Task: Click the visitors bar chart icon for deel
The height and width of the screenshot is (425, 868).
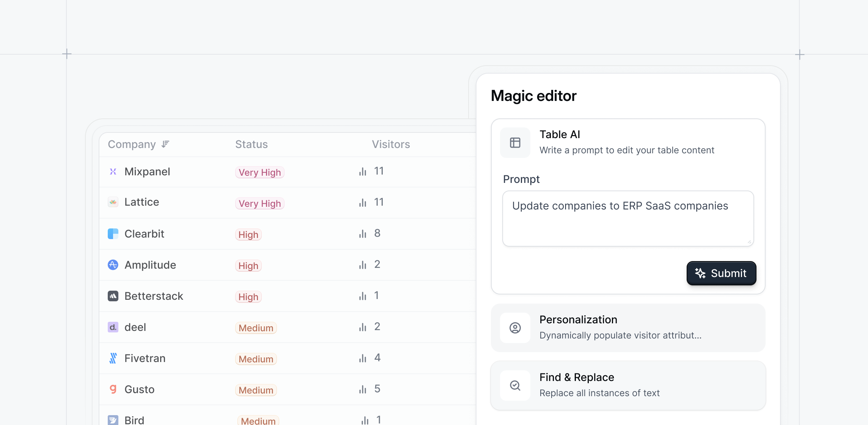Action: point(363,327)
